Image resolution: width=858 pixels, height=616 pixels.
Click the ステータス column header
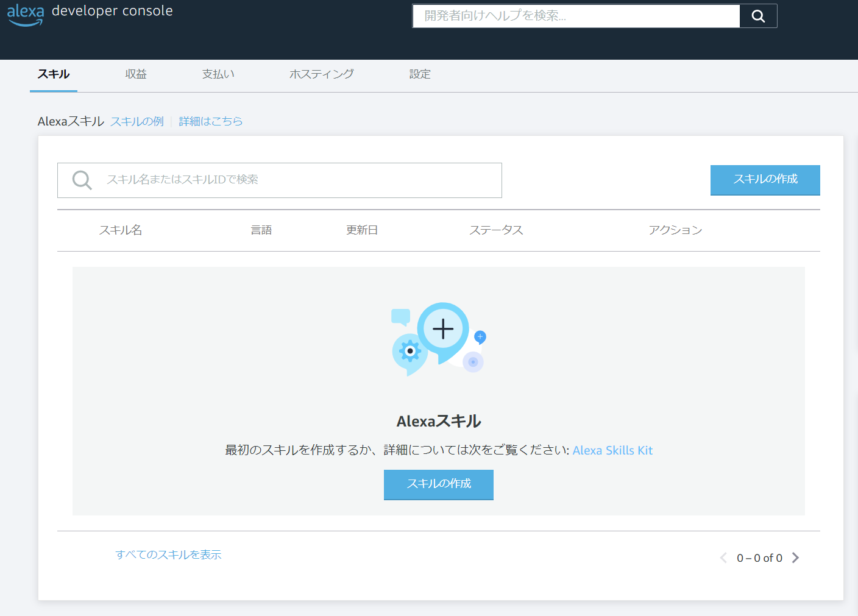point(496,230)
